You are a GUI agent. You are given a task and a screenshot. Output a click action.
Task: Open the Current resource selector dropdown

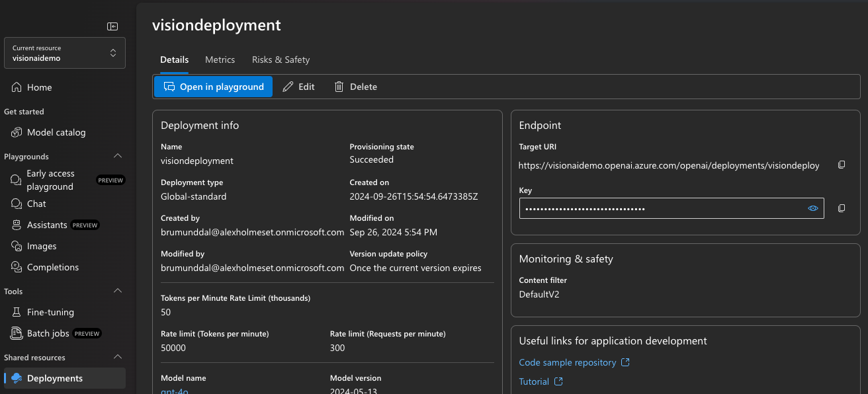(64, 53)
